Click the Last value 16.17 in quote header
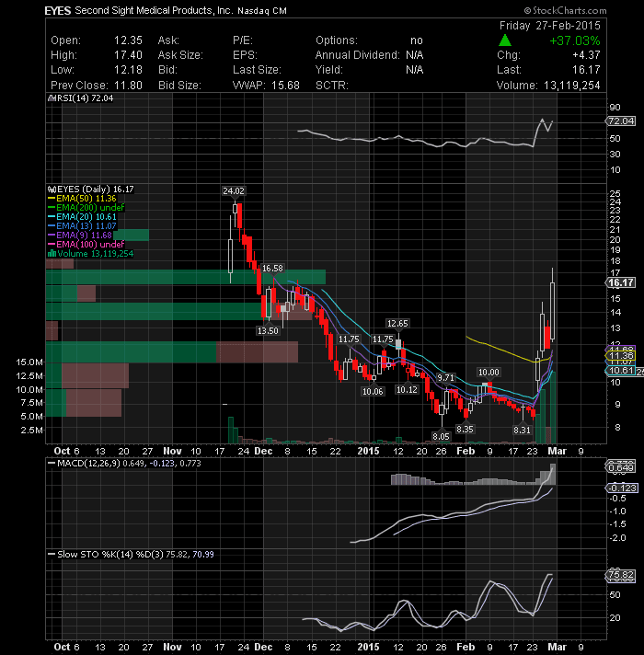This screenshot has width=644, height=655. [586, 70]
